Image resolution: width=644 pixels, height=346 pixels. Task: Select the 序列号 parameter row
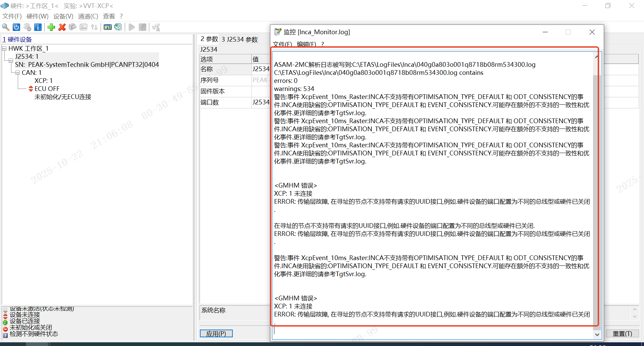(x=235, y=80)
